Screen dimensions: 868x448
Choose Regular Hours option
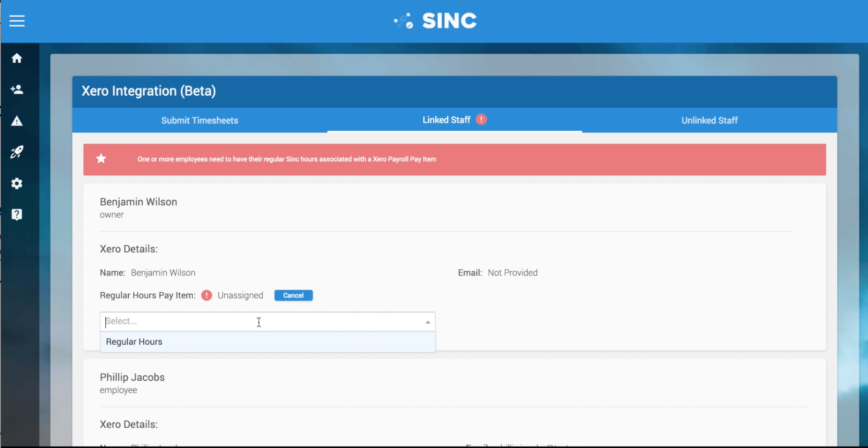(268, 342)
